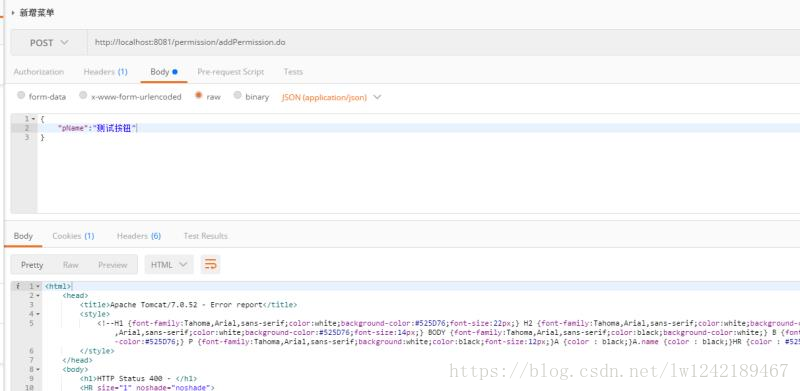The height and width of the screenshot is (391, 800).
Task: Show the Raw response view
Action: [x=70, y=265]
